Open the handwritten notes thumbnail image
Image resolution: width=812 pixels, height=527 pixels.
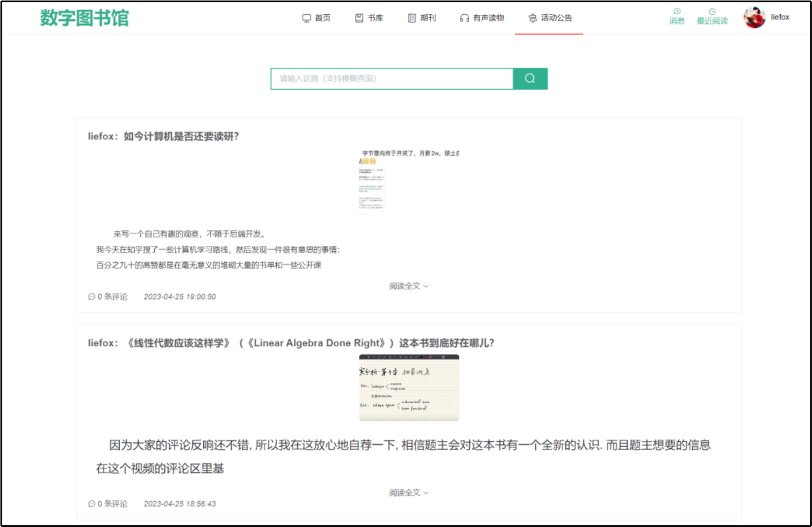pos(409,388)
